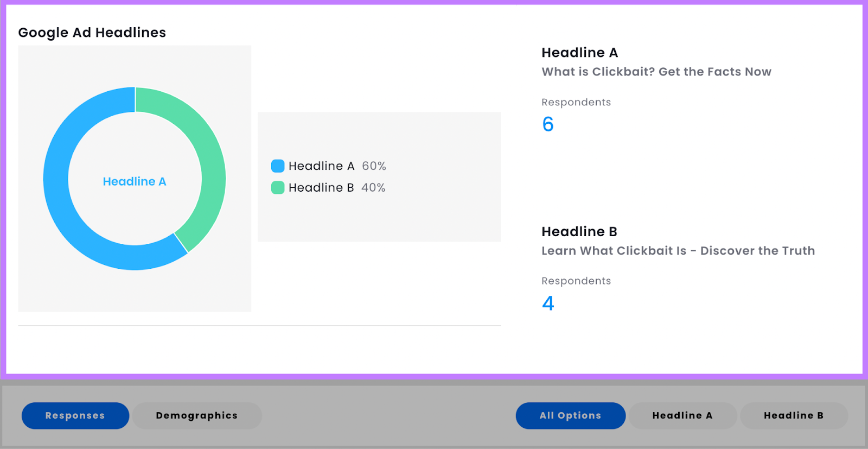
Task: Switch to the Responses tab
Action: click(x=75, y=415)
